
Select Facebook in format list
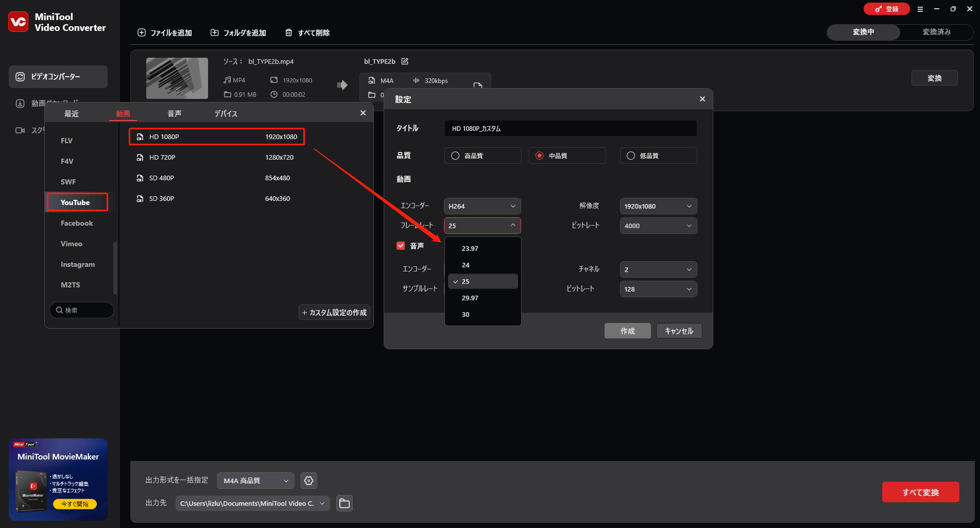(x=77, y=223)
